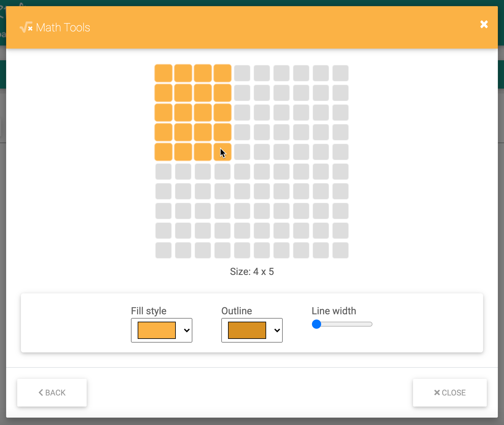Click the Math Tools square root logo
The image size is (504, 425).
tap(26, 27)
